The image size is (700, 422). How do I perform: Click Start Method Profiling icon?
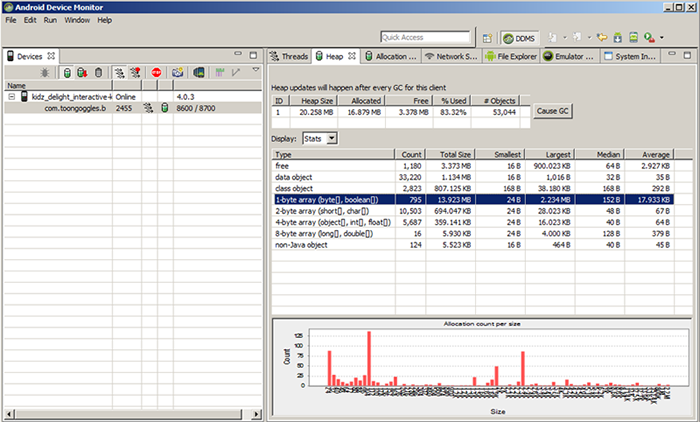135,72
